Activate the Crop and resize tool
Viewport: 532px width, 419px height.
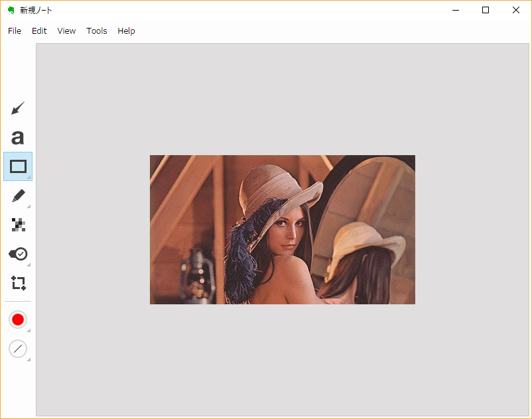[x=19, y=283]
